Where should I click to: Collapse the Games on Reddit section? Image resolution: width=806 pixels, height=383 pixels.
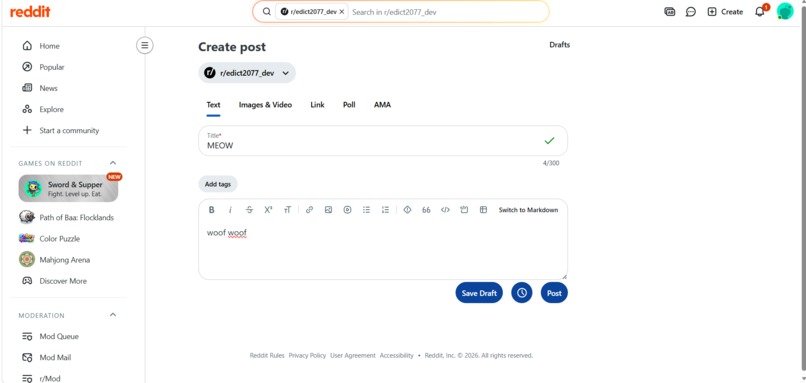tap(114, 163)
